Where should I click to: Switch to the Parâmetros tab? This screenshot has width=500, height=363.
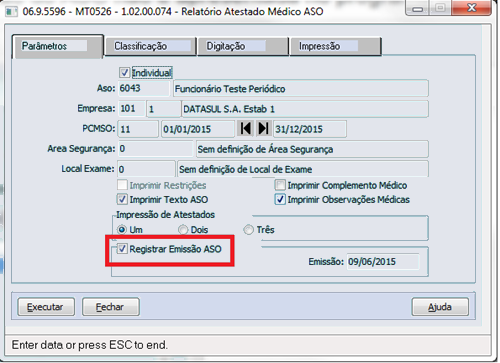[x=57, y=46]
